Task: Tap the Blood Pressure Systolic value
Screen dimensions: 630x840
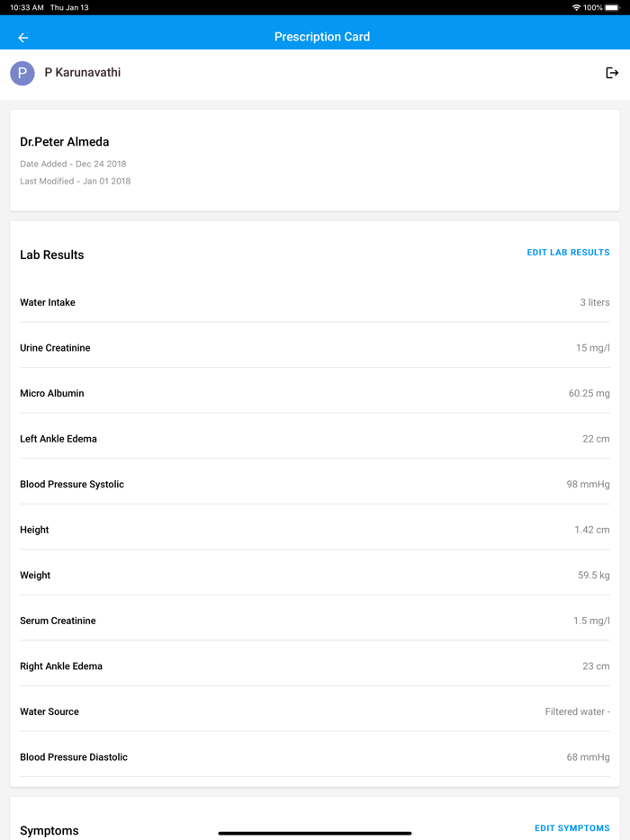Action: click(588, 485)
